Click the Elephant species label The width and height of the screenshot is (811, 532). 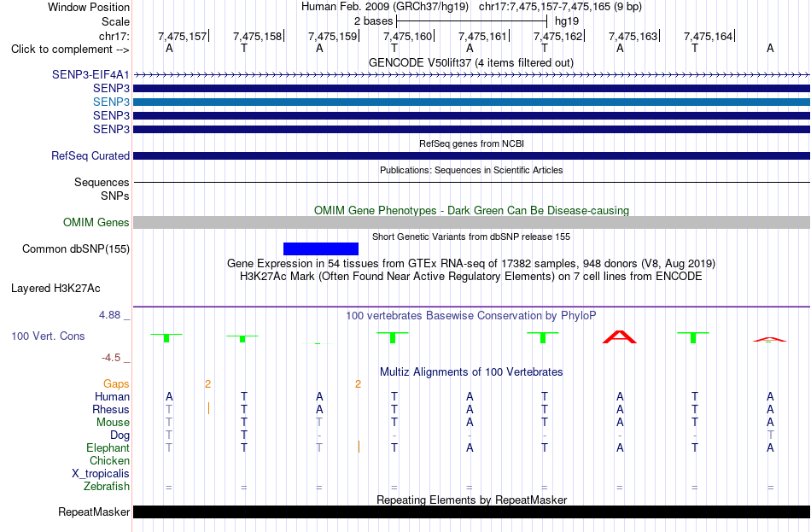108,448
